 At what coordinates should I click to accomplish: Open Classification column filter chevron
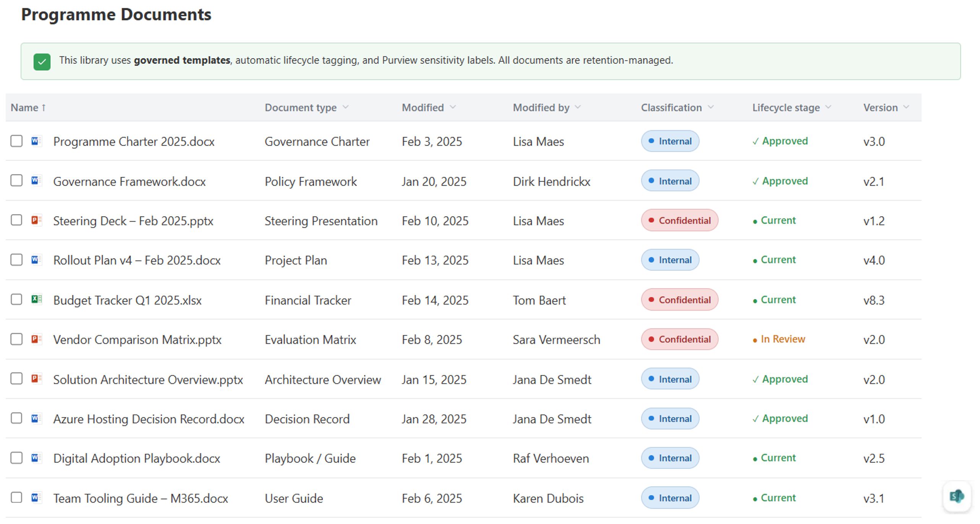tap(711, 107)
